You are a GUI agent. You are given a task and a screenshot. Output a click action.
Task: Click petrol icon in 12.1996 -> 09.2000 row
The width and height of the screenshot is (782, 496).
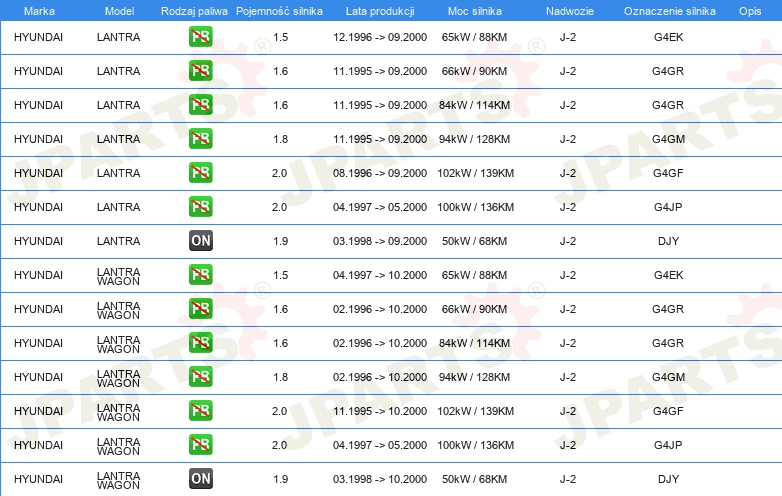point(200,37)
